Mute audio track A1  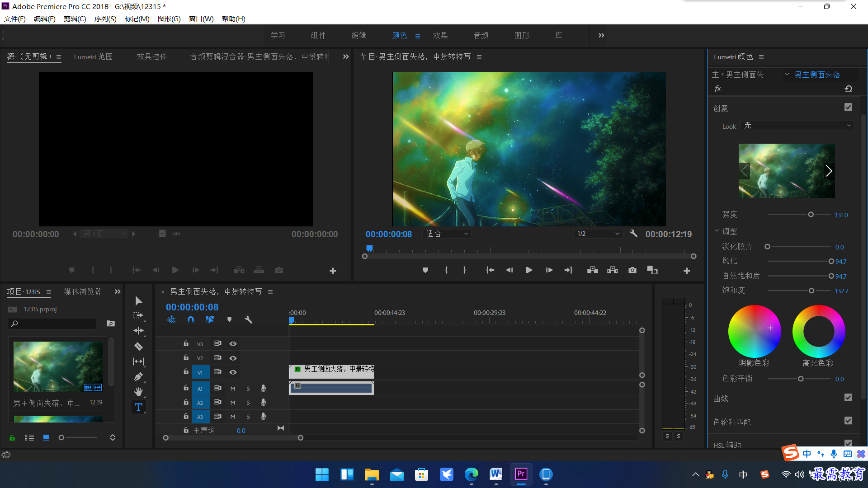pyautogui.click(x=233, y=389)
